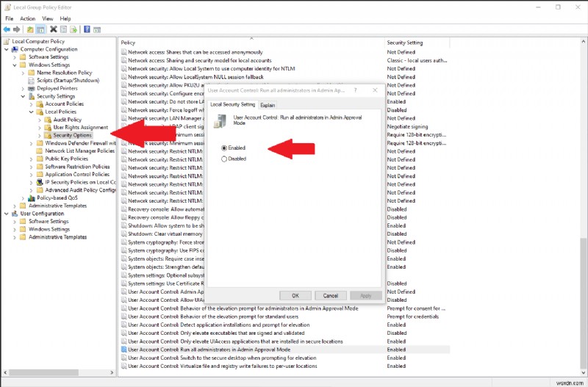The height and width of the screenshot is (387, 588).
Task: Select the Local Security Setting tab
Action: [232, 104]
